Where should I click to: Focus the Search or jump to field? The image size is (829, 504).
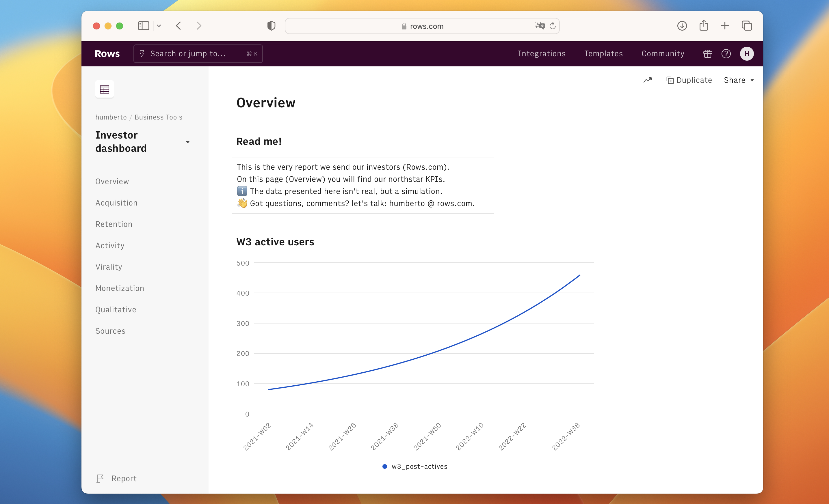point(198,54)
